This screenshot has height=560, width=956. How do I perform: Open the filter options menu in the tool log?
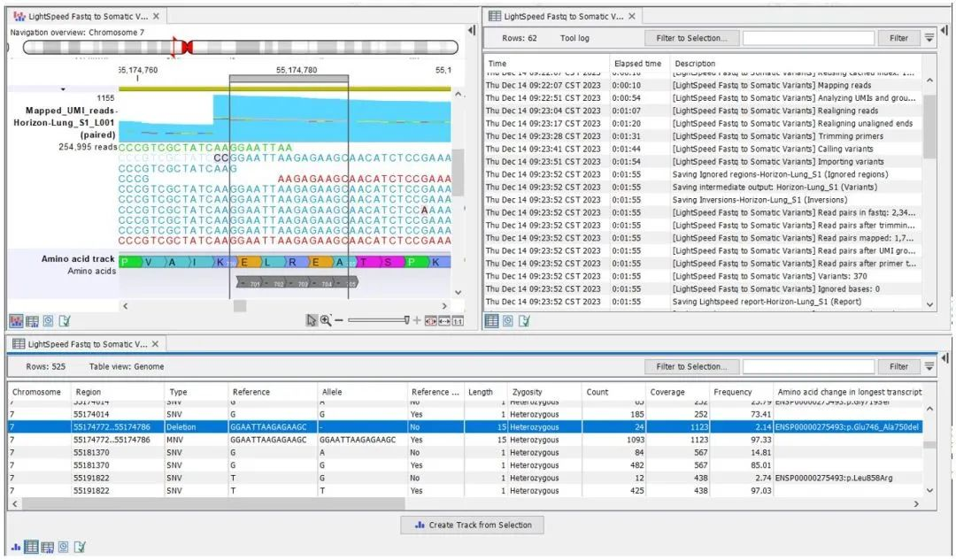click(929, 38)
